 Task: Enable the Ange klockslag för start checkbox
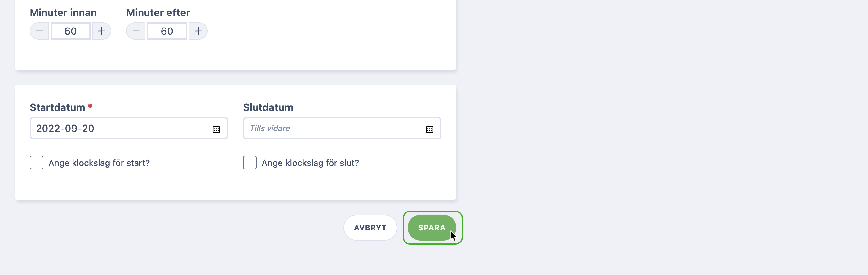[x=36, y=163]
